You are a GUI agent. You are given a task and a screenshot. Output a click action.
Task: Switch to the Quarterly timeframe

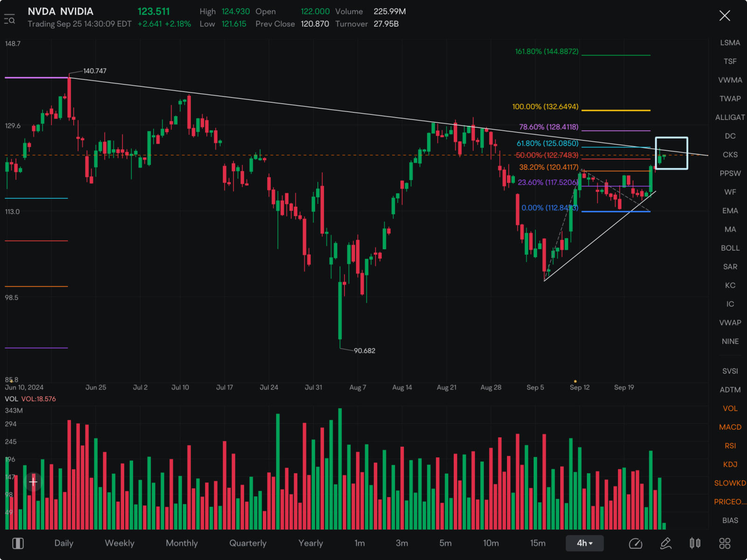tap(248, 543)
